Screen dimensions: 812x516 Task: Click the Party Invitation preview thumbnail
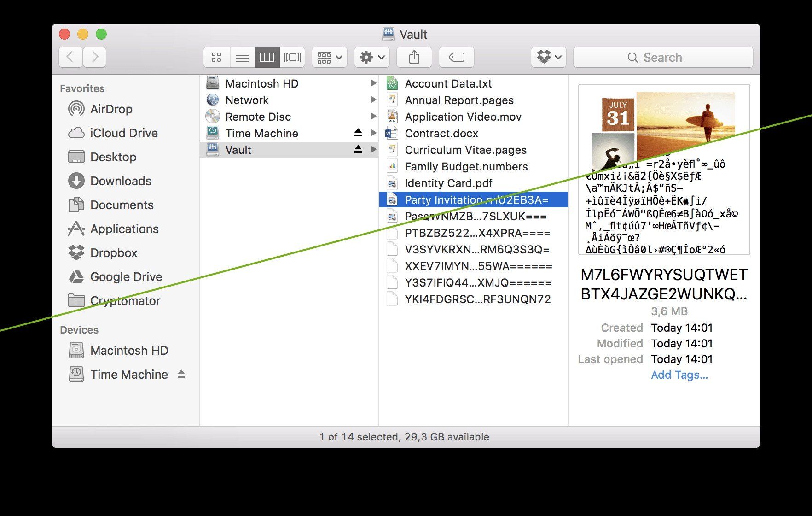(664, 170)
